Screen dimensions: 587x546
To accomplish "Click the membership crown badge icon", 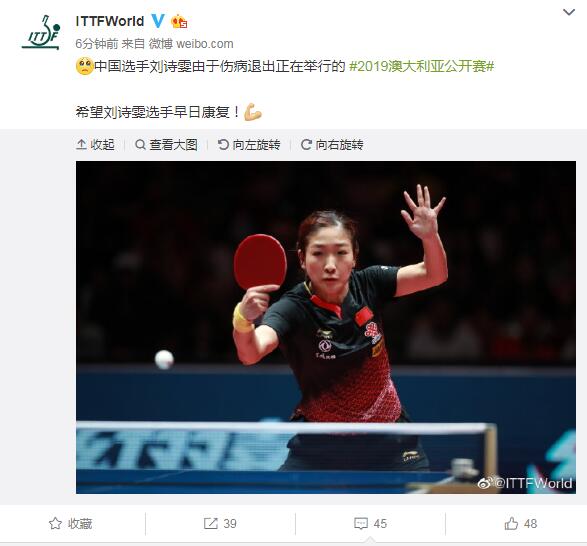I will point(179,21).
